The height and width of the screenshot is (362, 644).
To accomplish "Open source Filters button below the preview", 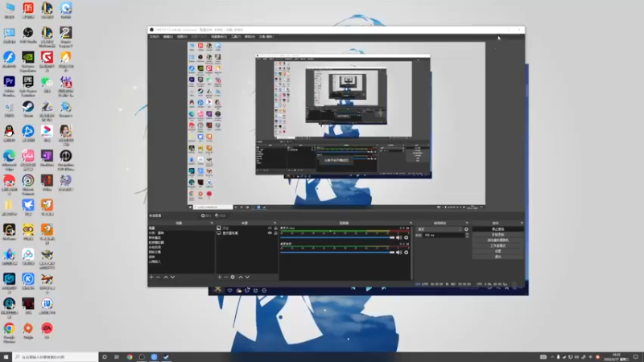I will [220, 216].
